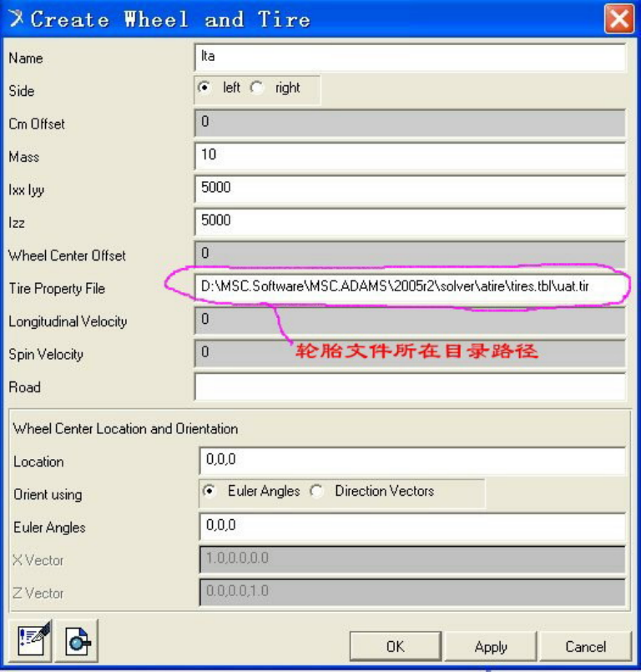Screen dimensions: 641x672
Task: Click the Cancel button
Action: [585, 646]
